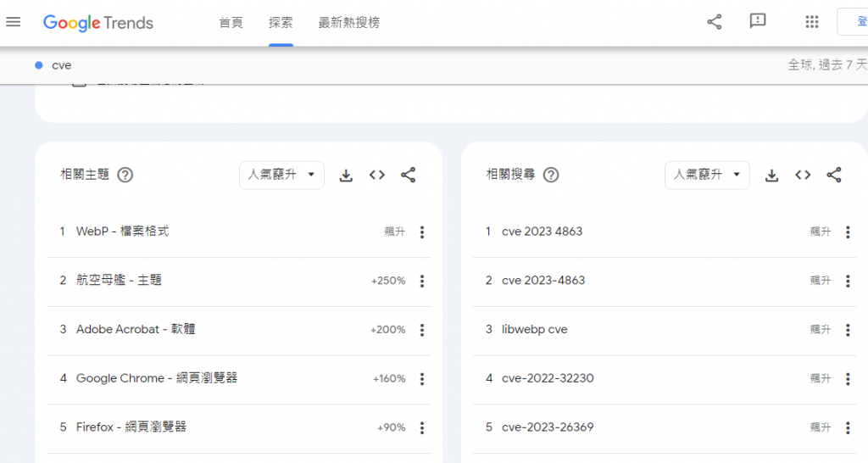The height and width of the screenshot is (463, 868).
Task: Click the +250% value for 航空母艦
Action: (388, 281)
